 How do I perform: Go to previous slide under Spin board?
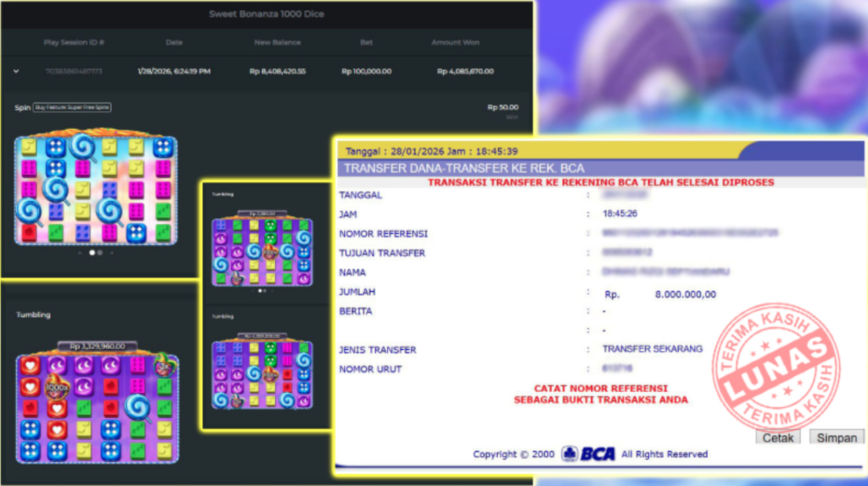80,253
